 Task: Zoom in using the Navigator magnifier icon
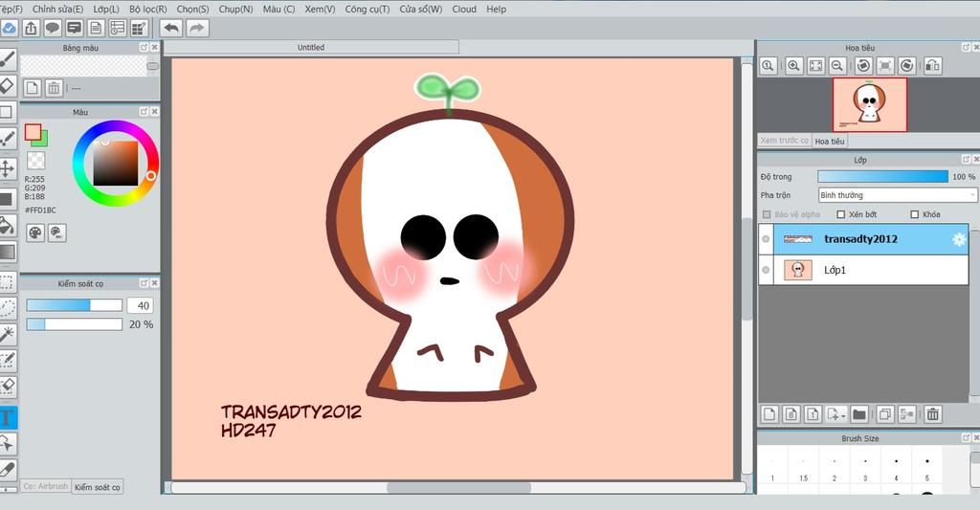click(x=793, y=65)
